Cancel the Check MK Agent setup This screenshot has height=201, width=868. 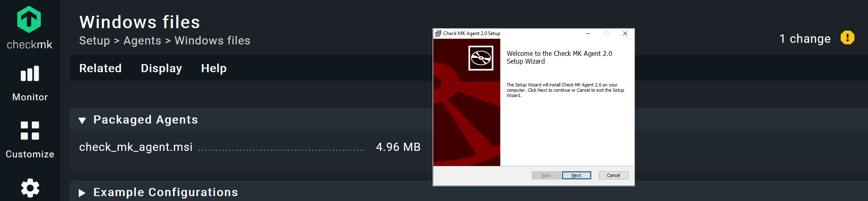click(613, 175)
